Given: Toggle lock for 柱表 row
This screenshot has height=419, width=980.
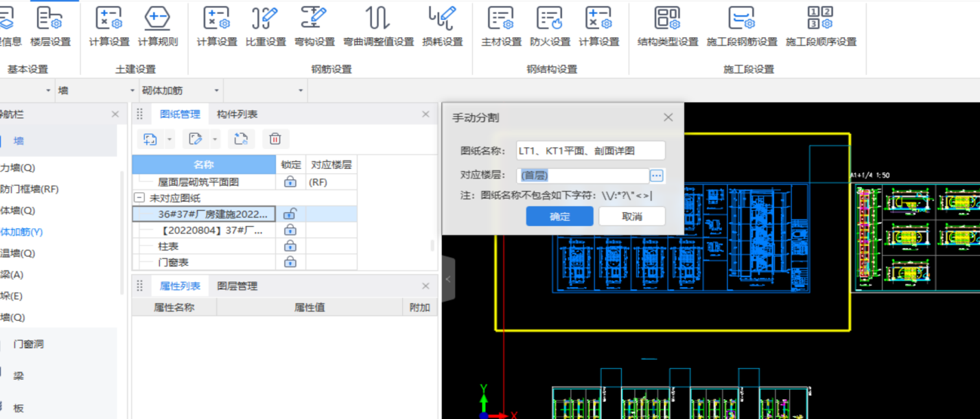Looking at the screenshot, I should (290, 246).
